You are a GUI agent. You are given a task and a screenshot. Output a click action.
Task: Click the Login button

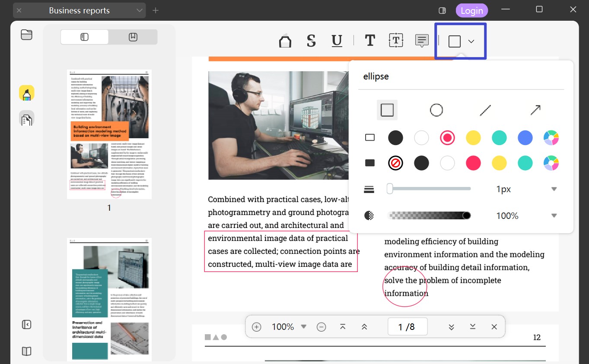click(x=471, y=11)
